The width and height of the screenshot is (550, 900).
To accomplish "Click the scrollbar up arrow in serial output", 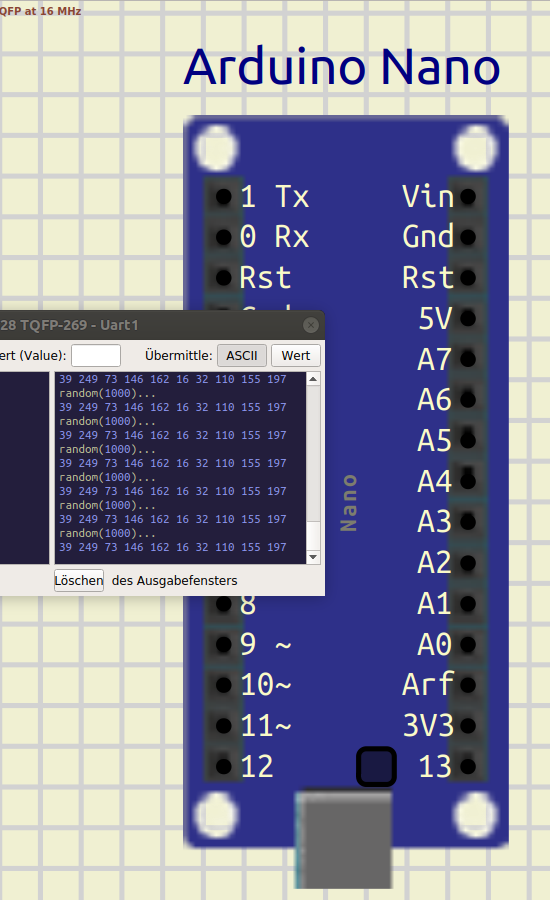I will [313, 379].
